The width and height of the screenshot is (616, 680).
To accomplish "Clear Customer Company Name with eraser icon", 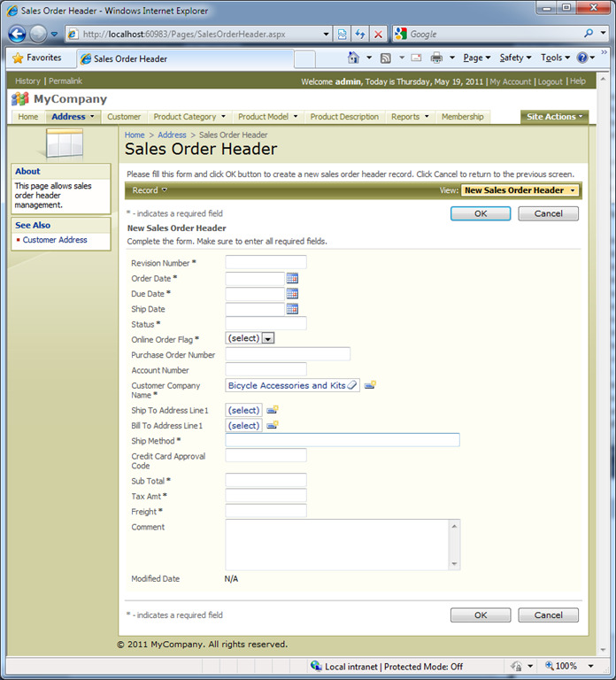I will tap(352, 385).
